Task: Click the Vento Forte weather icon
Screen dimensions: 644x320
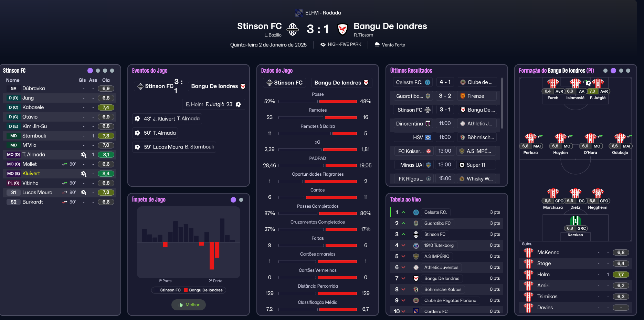Action: (377, 45)
